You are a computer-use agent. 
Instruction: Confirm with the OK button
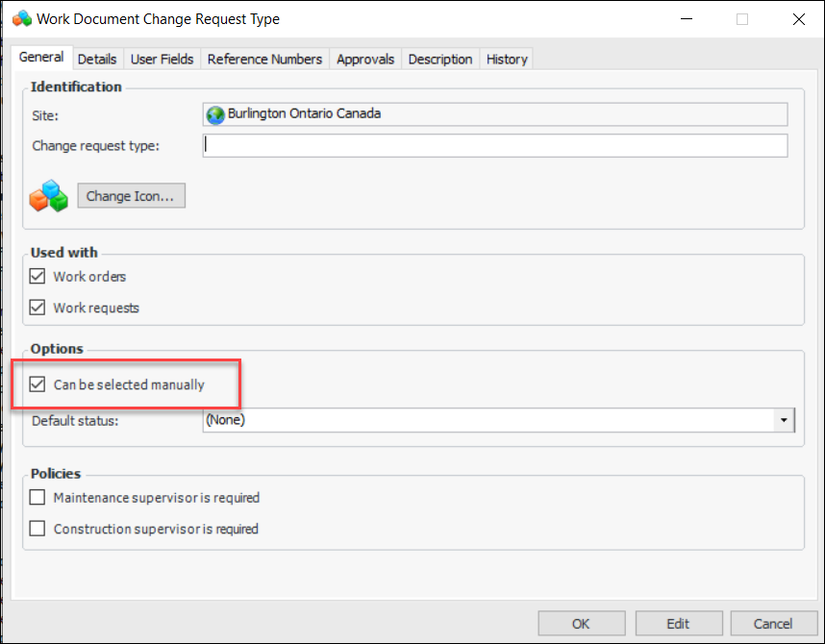[x=581, y=624]
